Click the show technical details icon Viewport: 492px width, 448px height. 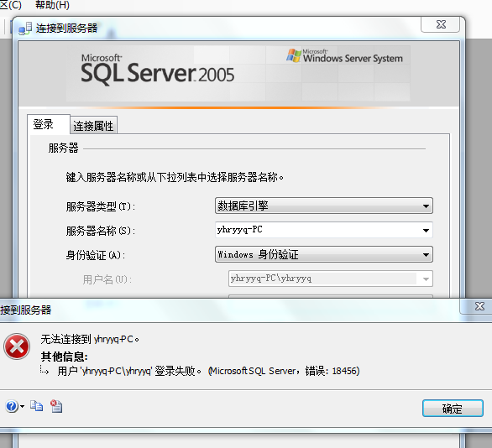(x=56, y=406)
